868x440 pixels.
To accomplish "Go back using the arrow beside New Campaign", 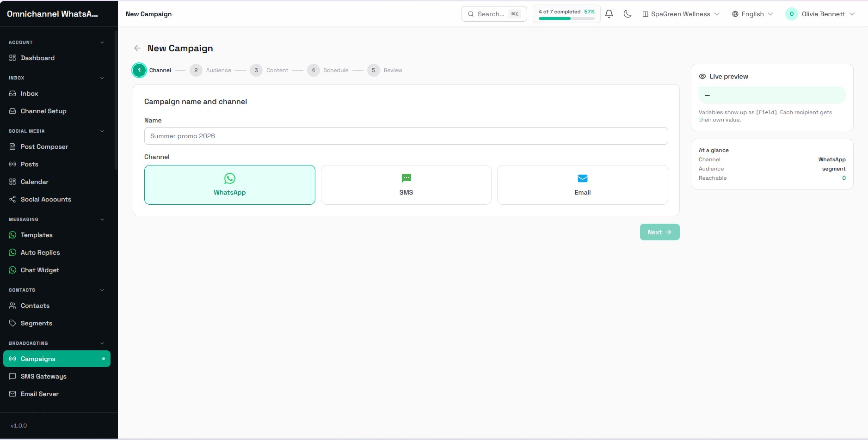I will tap(137, 48).
